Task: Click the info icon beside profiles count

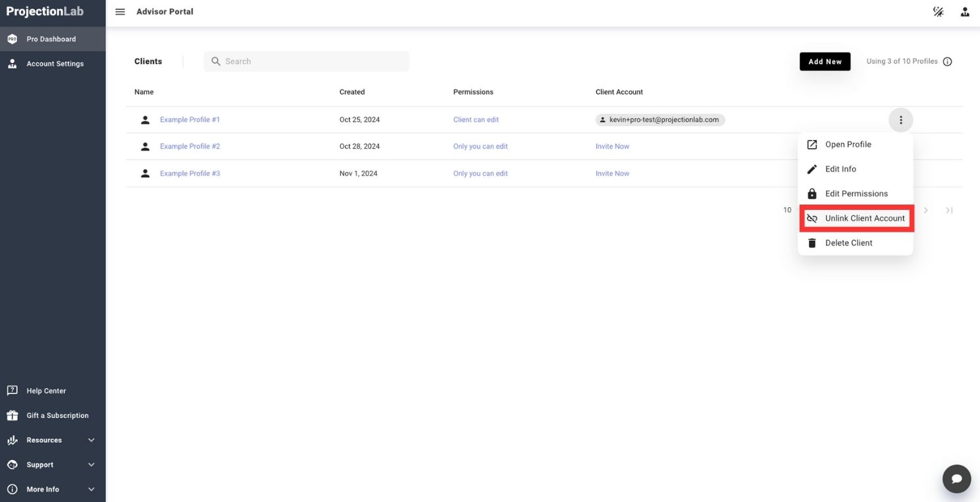Action: pyautogui.click(x=948, y=62)
